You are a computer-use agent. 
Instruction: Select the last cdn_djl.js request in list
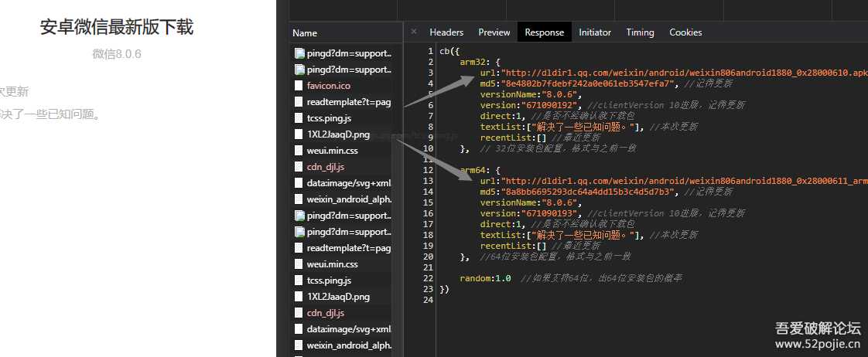(x=325, y=313)
